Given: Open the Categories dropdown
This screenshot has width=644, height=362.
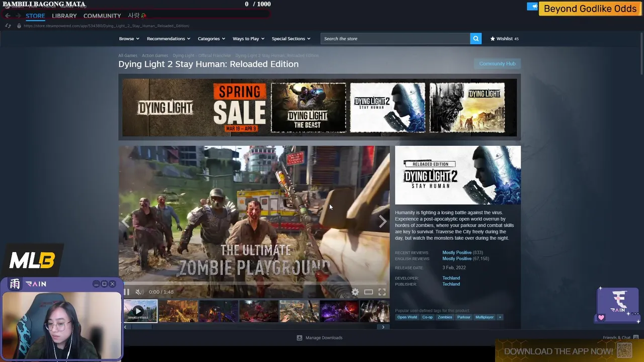Looking at the screenshot, I should pyautogui.click(x=211, y=39).
